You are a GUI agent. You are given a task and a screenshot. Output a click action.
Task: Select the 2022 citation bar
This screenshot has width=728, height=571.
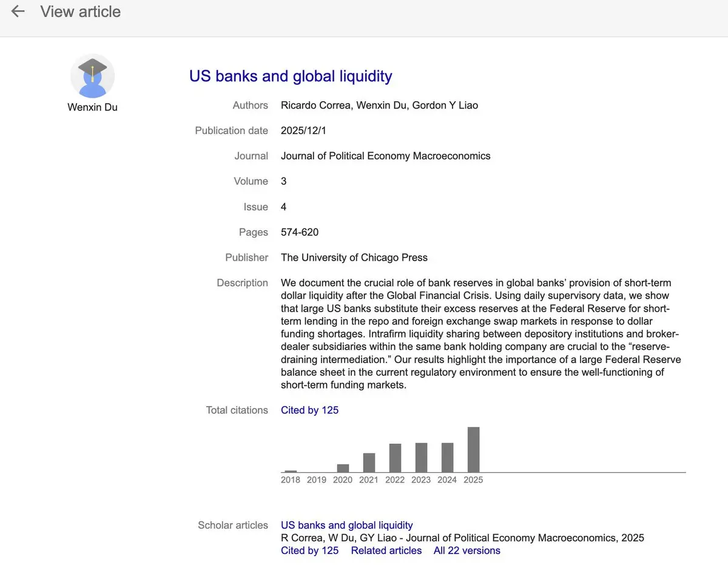click(395, 458)
